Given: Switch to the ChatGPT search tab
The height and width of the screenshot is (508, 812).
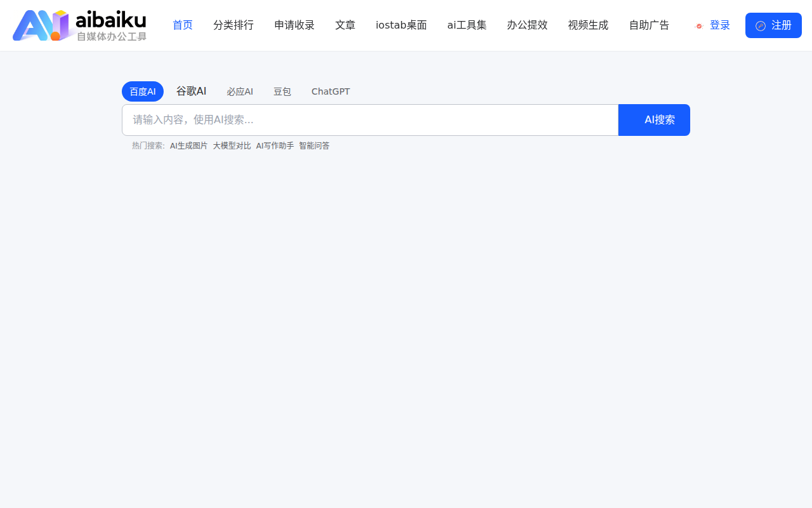Looking at the screenshot, I should coord(330,91).
